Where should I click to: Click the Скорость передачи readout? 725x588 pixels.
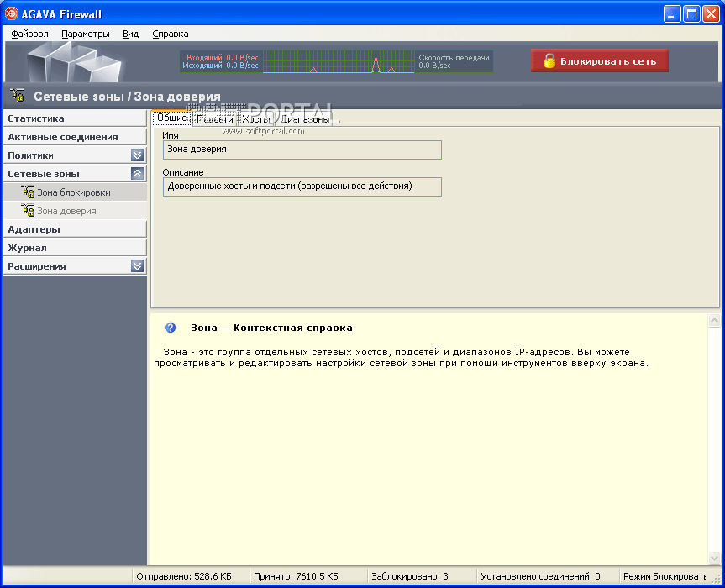pyautogui.click(x=454, y=61)
